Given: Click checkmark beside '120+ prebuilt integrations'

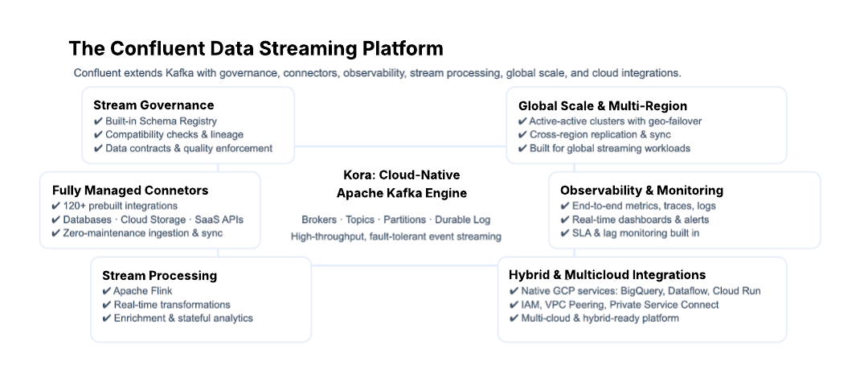Looking at the screenshot, I should 56,206.
